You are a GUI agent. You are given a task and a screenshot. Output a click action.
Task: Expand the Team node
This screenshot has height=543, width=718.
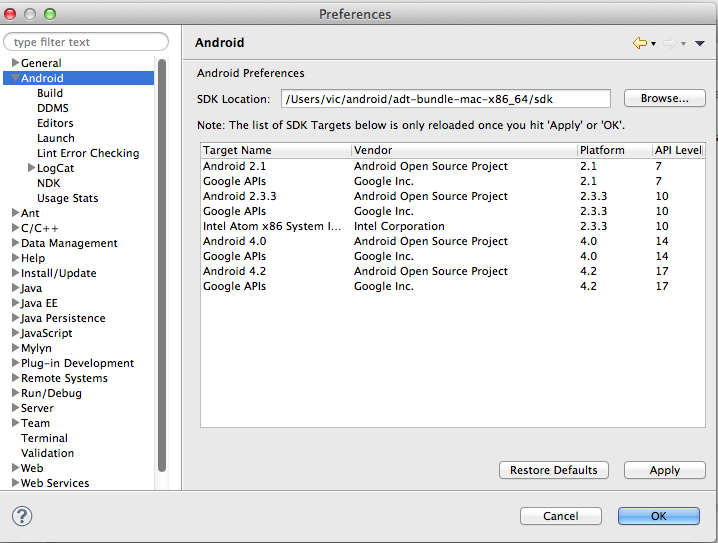(15, 423)
